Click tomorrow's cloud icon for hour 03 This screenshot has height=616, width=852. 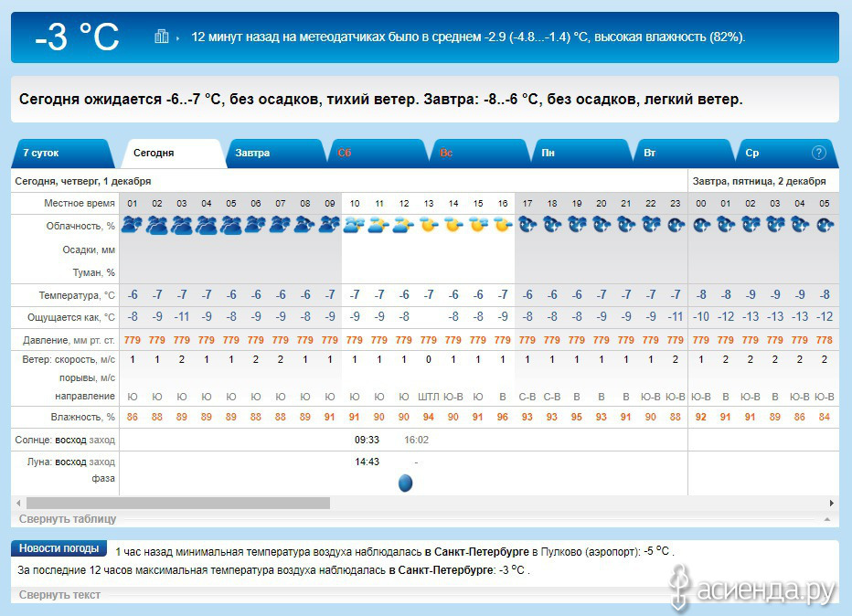click(x=775, y=224)
